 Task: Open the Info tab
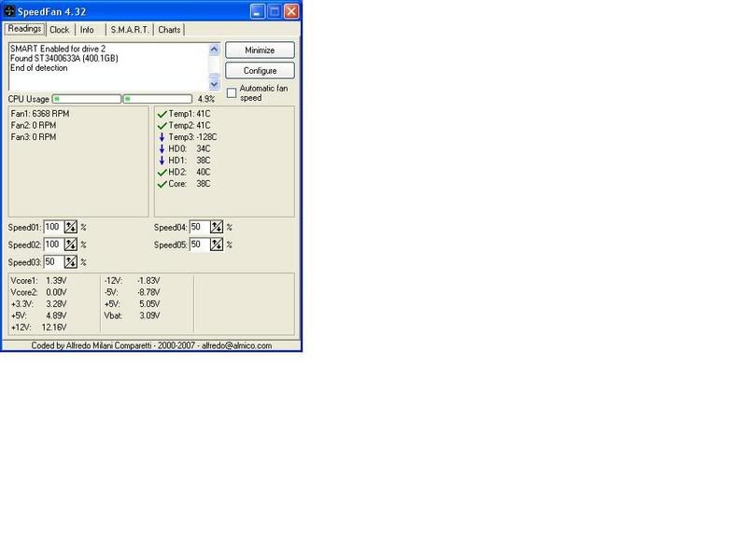click(x=87, y=30)
